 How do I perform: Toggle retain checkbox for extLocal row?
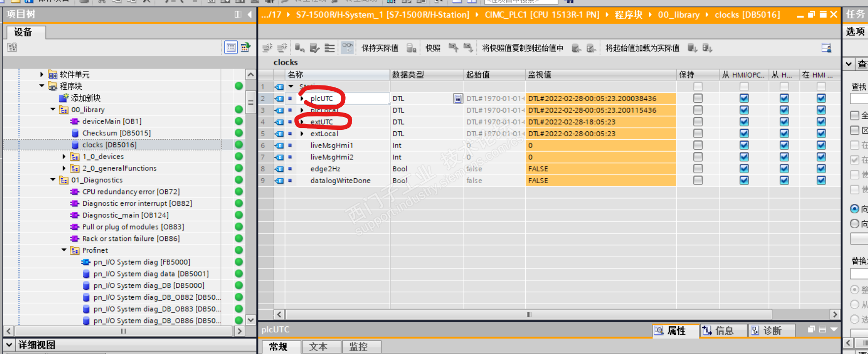(697, 134)
